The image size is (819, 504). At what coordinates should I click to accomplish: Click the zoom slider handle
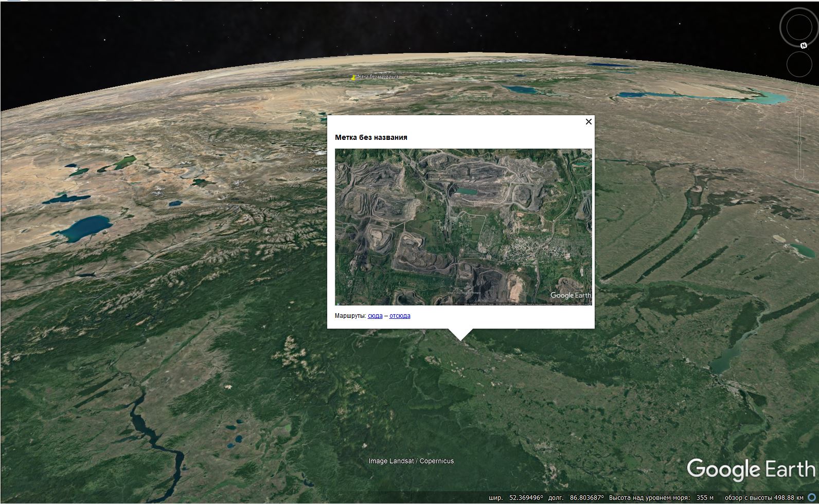pyautogui.click(x=799, y=143)
